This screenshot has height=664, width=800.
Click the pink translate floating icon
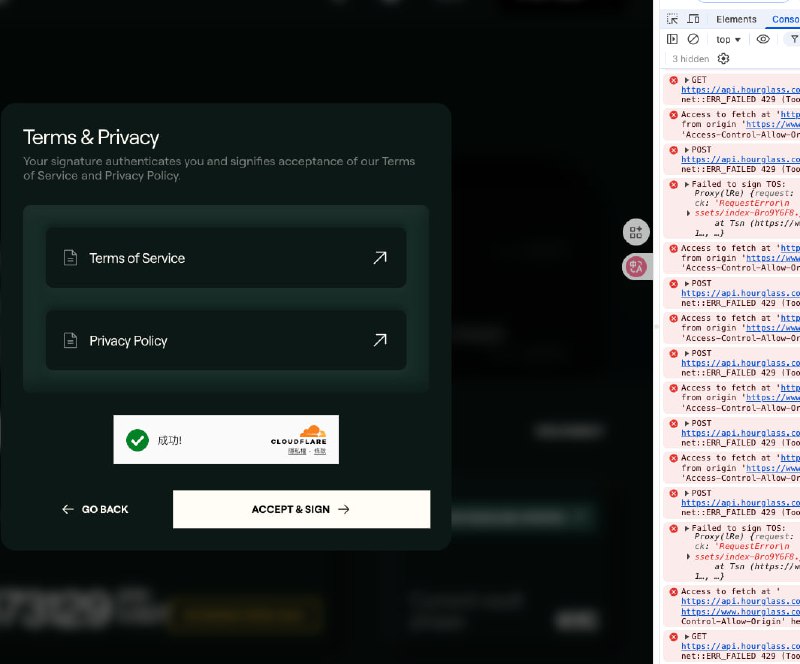click(635, 266)
